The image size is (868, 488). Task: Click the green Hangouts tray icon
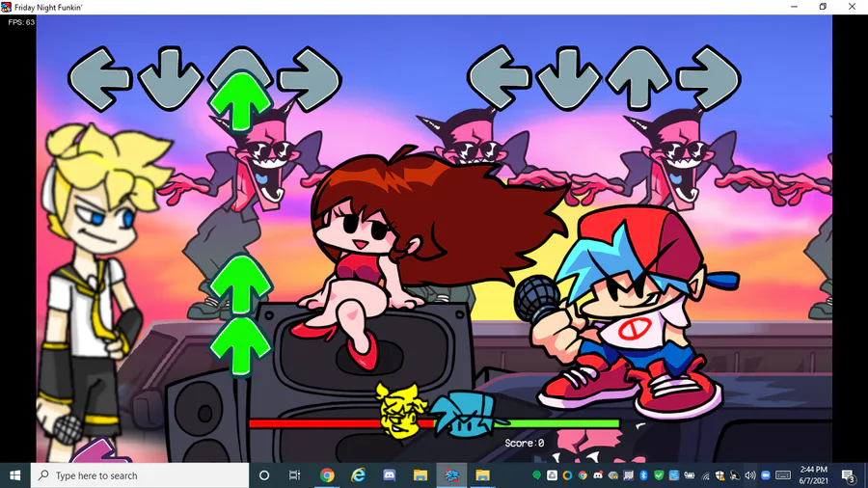[x=536, y=475]
